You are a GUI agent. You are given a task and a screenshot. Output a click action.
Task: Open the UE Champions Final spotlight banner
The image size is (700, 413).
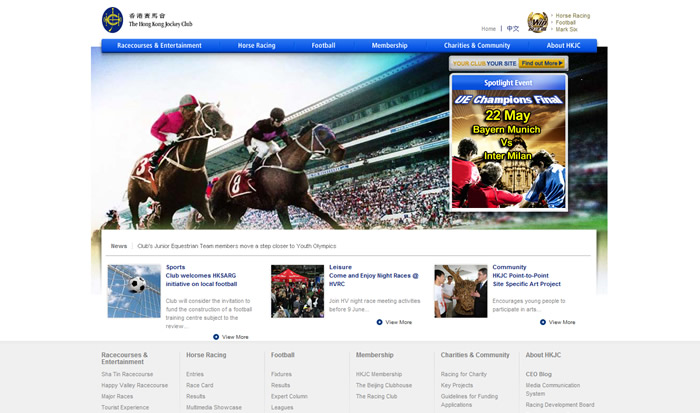click(x=508, y=149)
